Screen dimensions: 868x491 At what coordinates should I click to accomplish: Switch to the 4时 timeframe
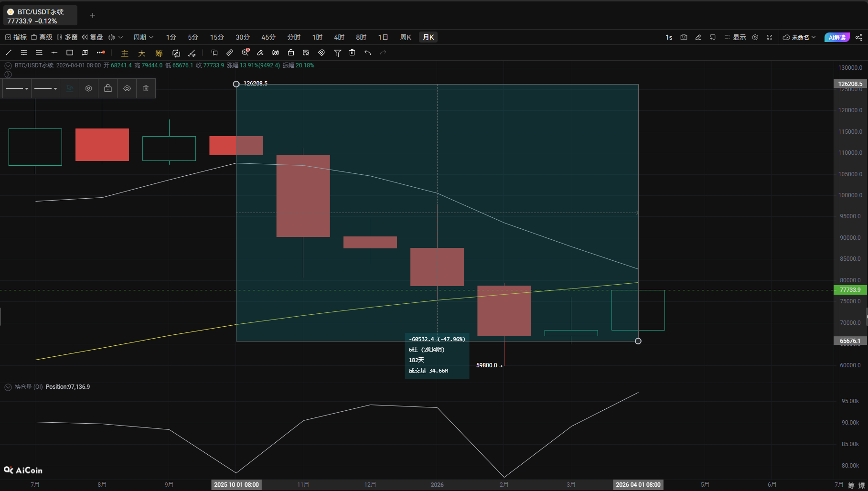tap(339, 37)
